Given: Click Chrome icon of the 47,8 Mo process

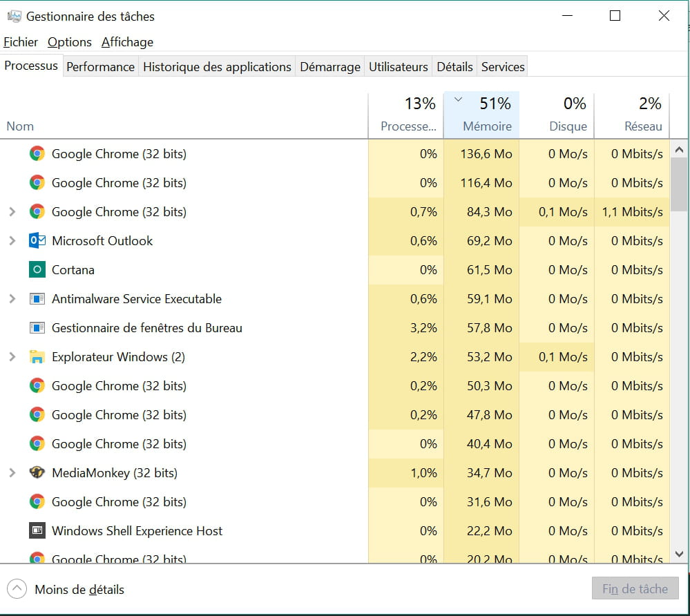Looking at the screenshot, I should pyautogui.click(x=37, y=415).
